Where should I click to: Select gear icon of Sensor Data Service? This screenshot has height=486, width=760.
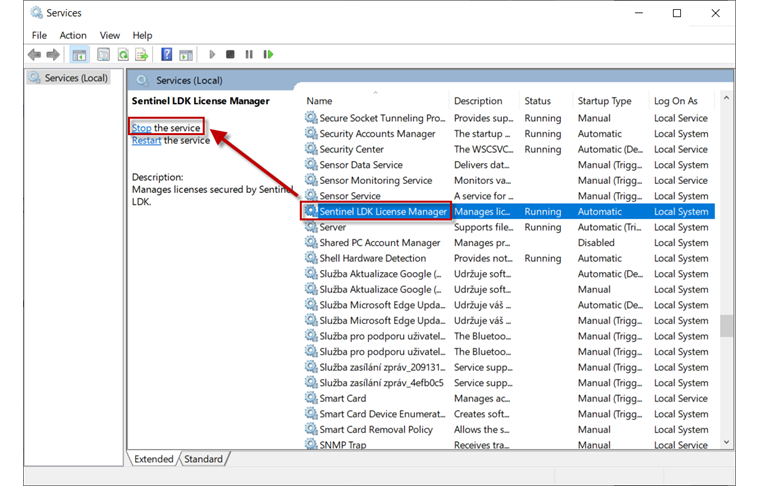point(311,164)
